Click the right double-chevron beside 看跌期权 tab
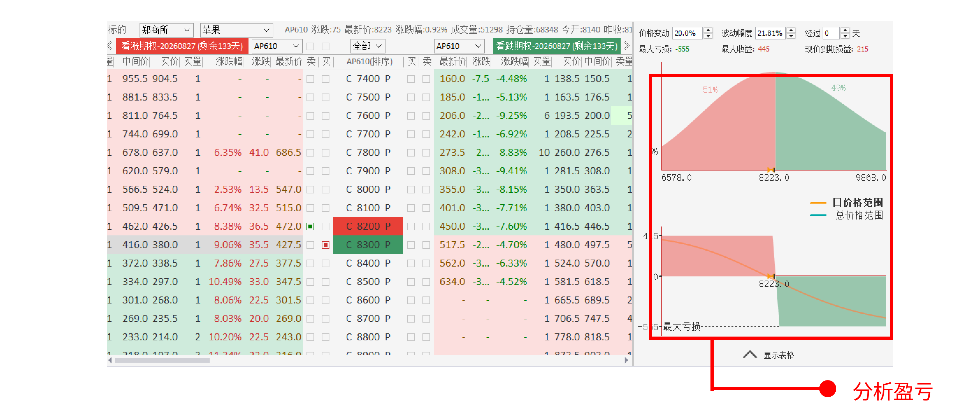This screenshot has height=418, width=980. [x=627, y=46]
